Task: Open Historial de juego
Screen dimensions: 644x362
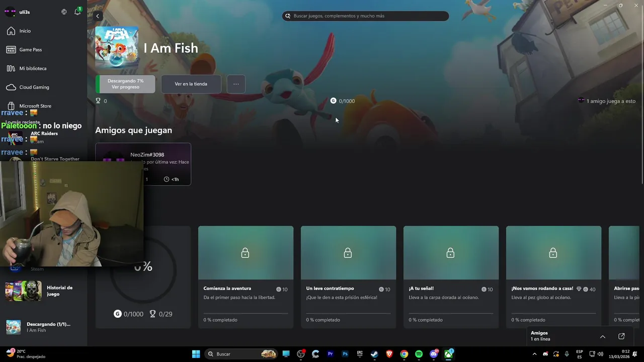Action: tap(43, 291)
